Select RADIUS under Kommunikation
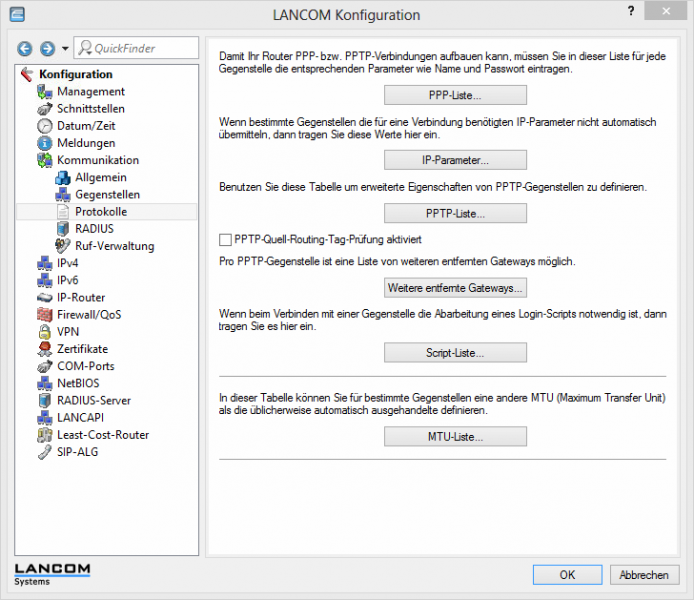 click(x=94, y=228)
